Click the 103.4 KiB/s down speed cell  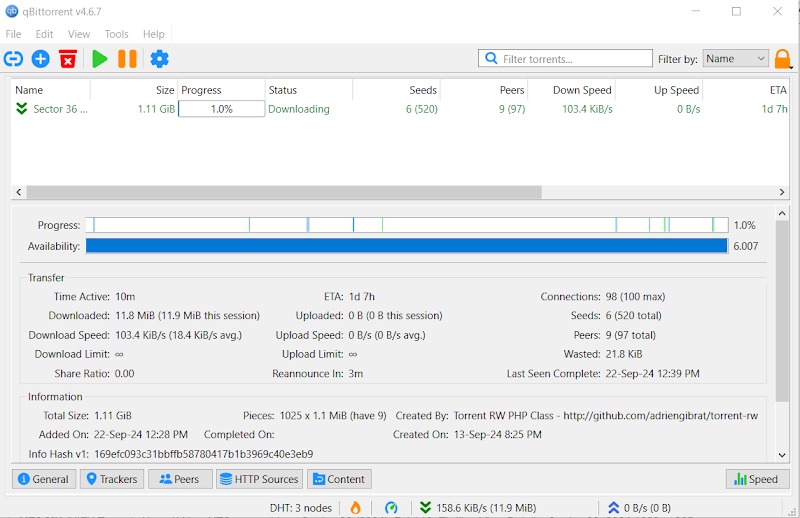tap(587, 109)
